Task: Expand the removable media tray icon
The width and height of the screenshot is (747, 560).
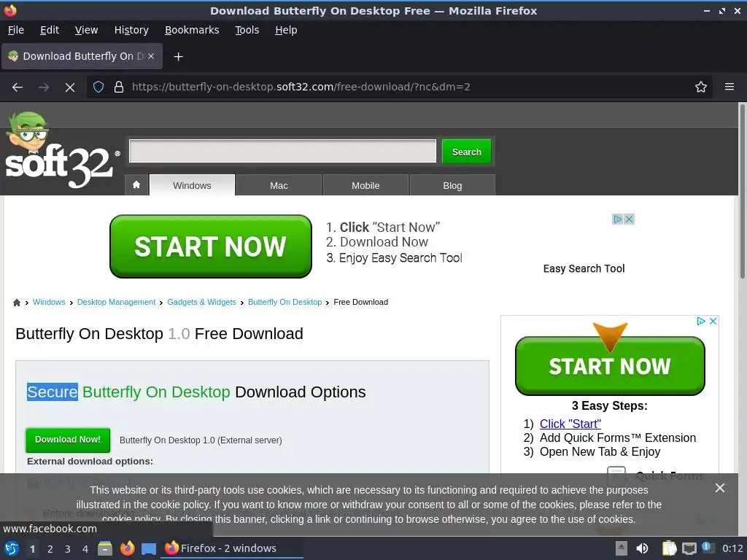Action: (x=622, y=548)
